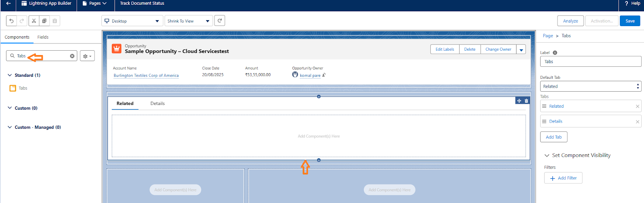Click the cut scissors icon

point(34,21)
